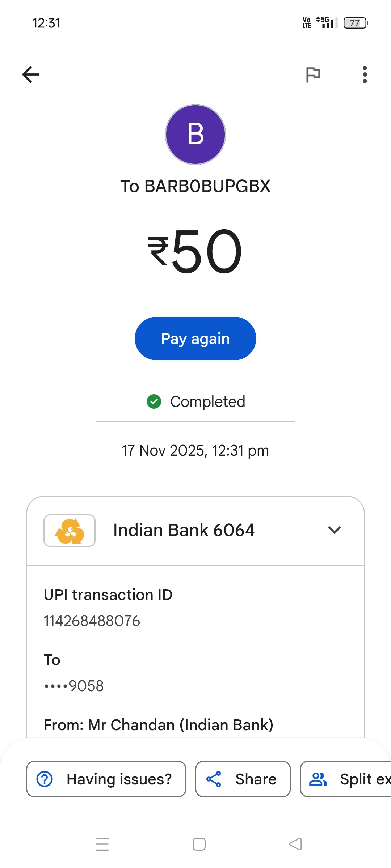This screenshot has width=391, height=868.
Task: Tap the question mark help icon
Action: [45, 779]
